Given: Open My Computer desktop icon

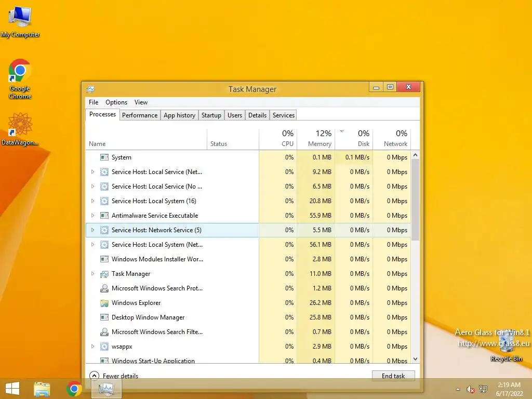Looking at the screenshot, I should pyautogui.click(x=20, y=22).
